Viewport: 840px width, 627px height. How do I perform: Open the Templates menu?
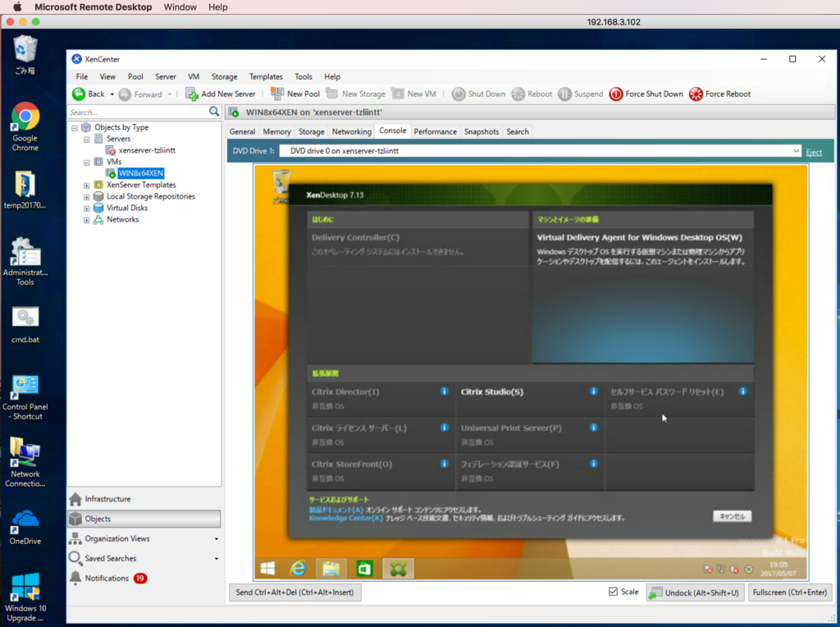(x=266, y=76)
